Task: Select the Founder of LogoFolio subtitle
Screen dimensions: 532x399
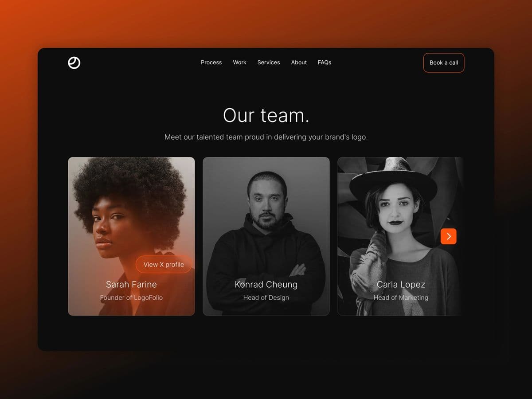Action: [x=131, y=297]
